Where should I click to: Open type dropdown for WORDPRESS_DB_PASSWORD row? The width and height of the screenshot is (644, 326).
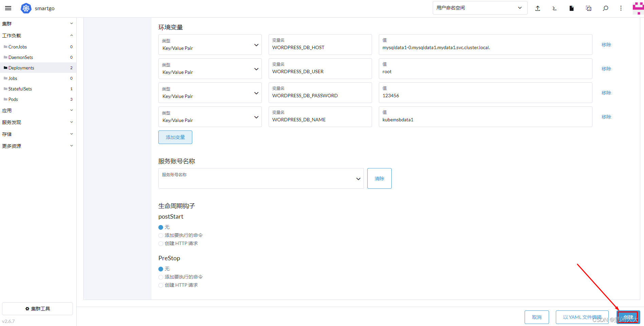click(x=210, y=93)
